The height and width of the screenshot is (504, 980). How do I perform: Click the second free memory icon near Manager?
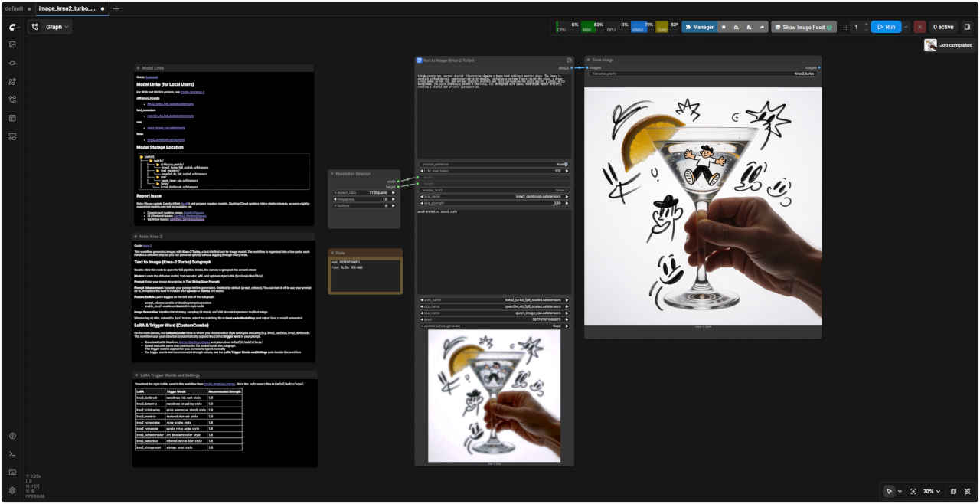[750, 27]
